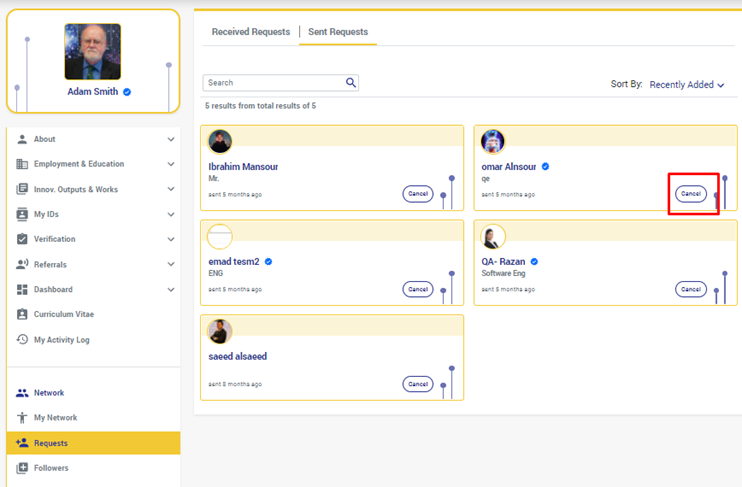742x487 pixels.
Task: Click the Verification checkmark icon
Action: 22,239
